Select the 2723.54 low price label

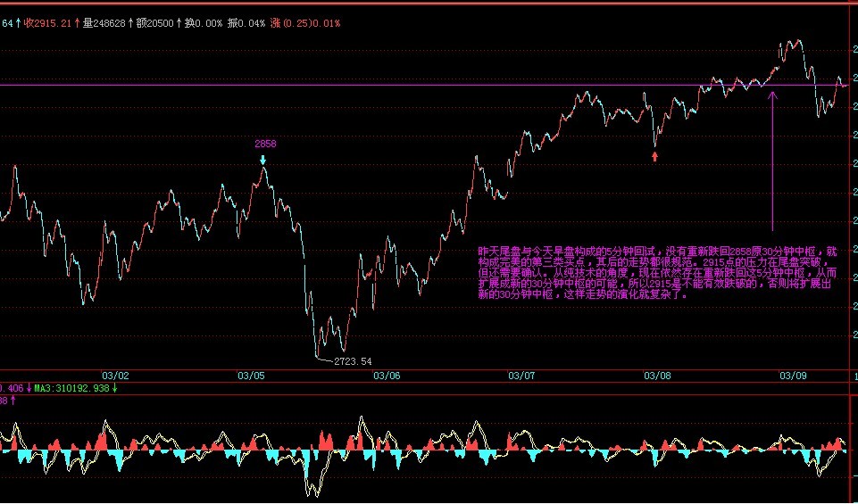[x=353, y=361]
